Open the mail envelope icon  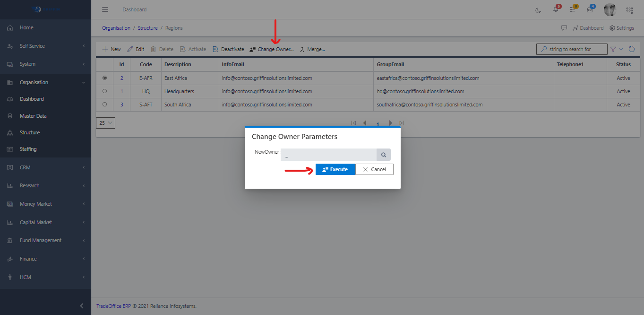point(590,10)
